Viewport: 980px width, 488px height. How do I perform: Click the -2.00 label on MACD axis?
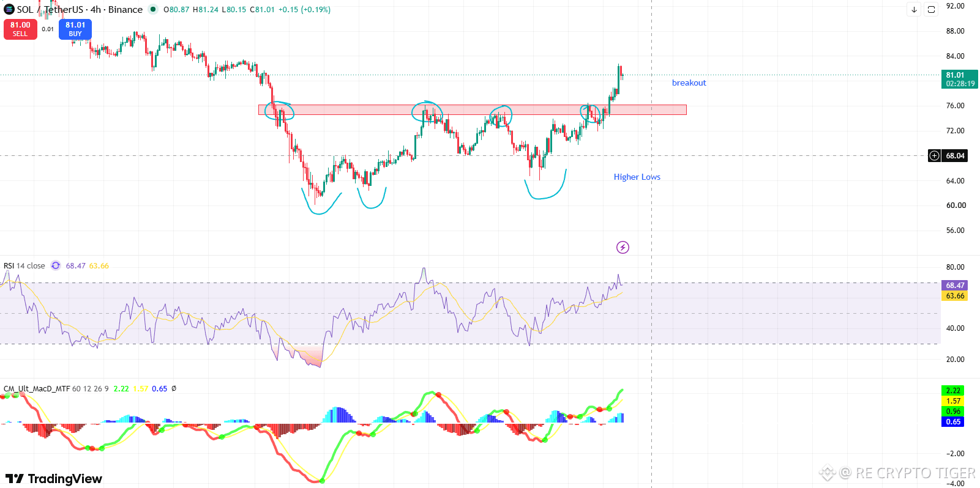pos(955,454)
